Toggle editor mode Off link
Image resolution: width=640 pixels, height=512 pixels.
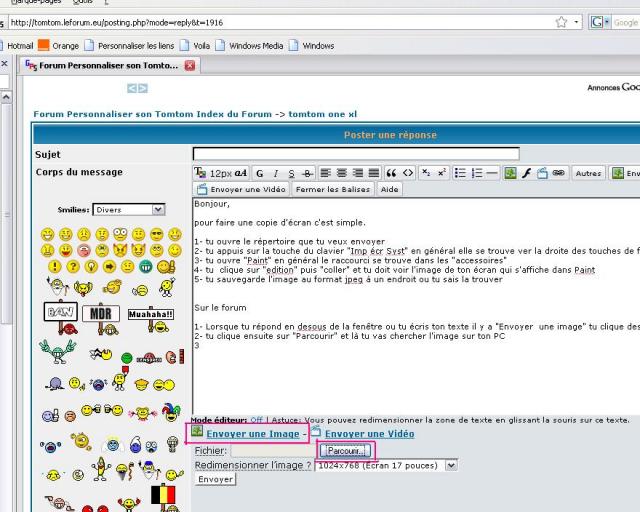[257, 420]
